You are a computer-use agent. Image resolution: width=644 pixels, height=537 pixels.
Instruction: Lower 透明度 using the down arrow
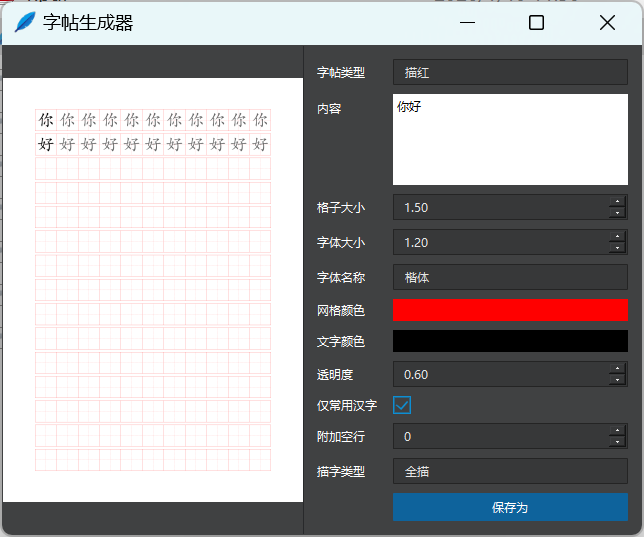click(618, 380)
